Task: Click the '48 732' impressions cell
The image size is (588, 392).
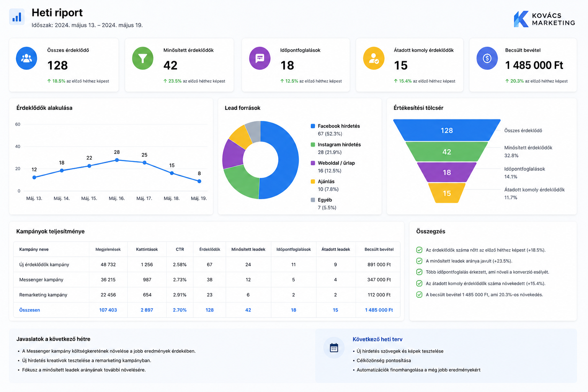Action: click(108, 265)
